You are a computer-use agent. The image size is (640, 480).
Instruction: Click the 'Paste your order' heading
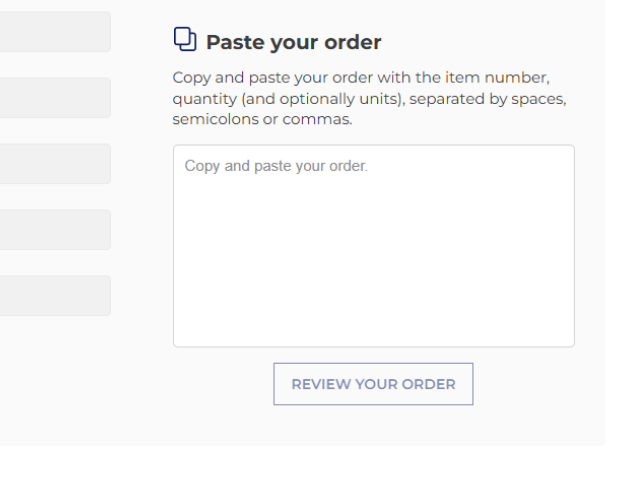tap(293, 43)
